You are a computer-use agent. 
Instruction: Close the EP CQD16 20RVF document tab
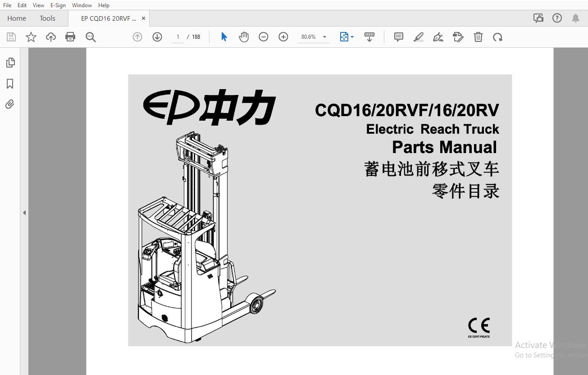143,18
